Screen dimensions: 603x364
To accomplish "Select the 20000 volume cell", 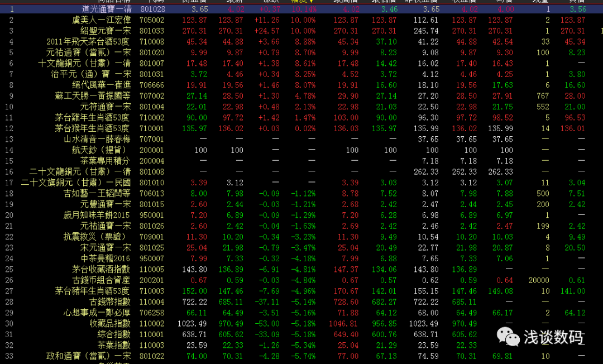I will pos(539,280).
